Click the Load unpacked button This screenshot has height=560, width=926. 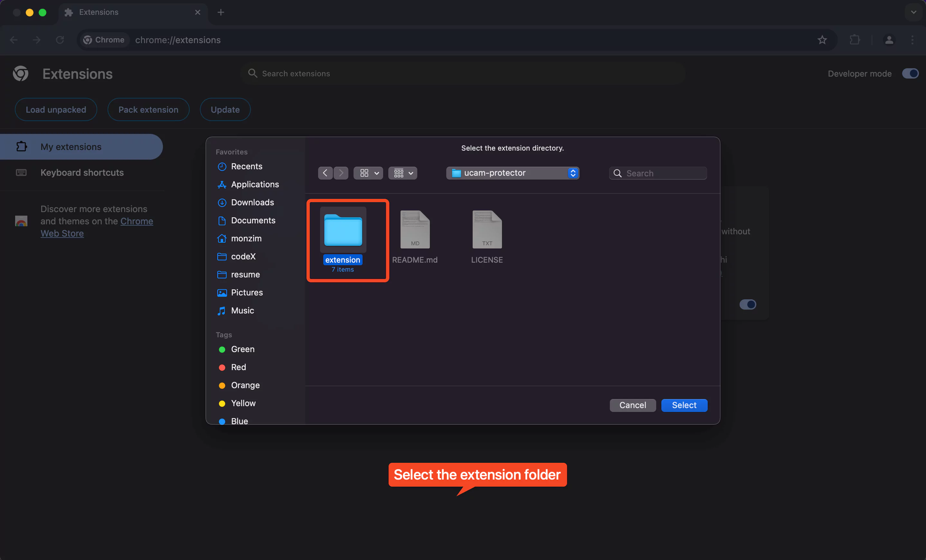pyautogui.click(x=56, y=109)
